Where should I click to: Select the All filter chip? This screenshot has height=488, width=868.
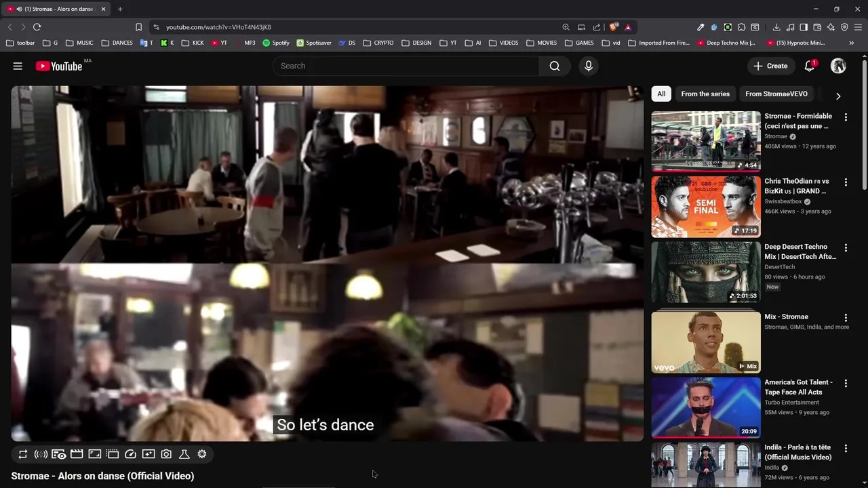(x=661, y=94)
